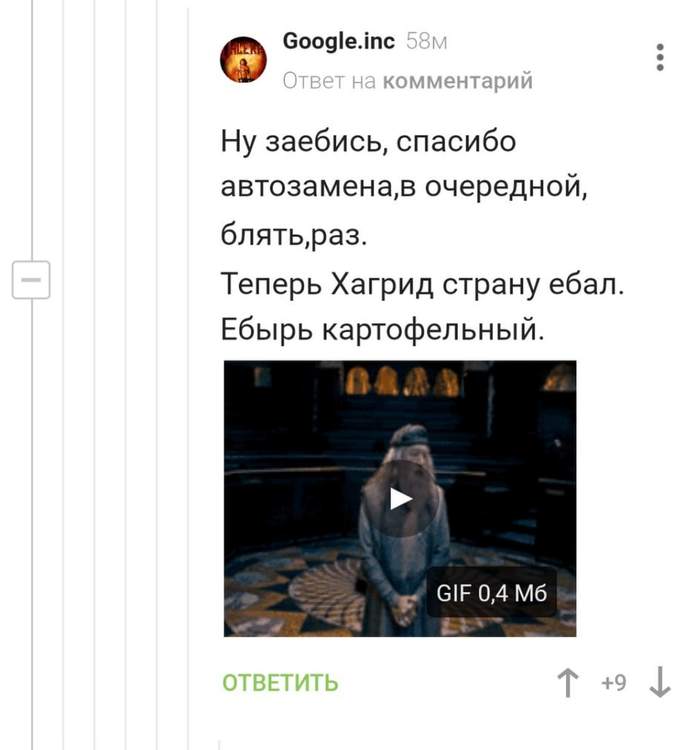The width and height of the screenshot is (700, 750).
Task: Collapse the branch via the third thread line
Action: point(94,375)
